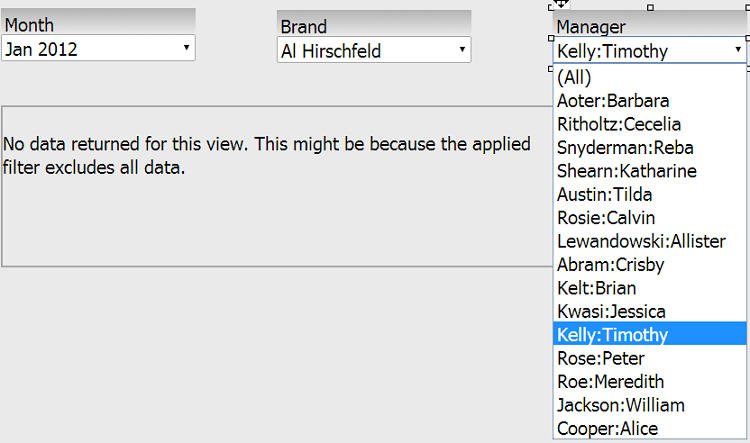Select Abram:Crisby in the dropdown
This screenshot has height=443, width=750.
tap(610, 265)
